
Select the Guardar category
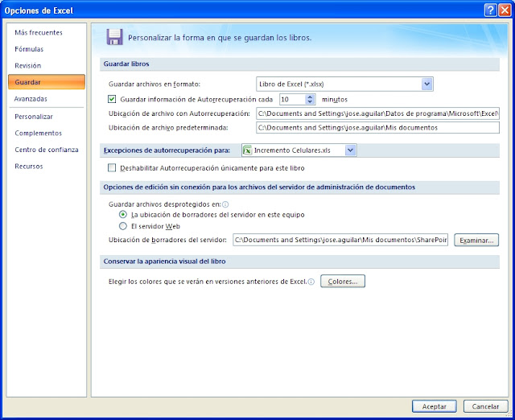[x=47, y=82]
